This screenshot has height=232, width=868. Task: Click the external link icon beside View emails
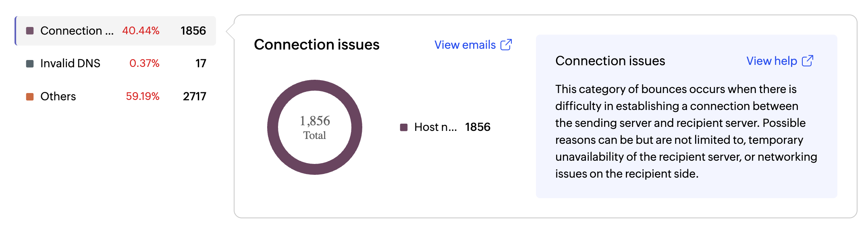click(x=506, y=45)
